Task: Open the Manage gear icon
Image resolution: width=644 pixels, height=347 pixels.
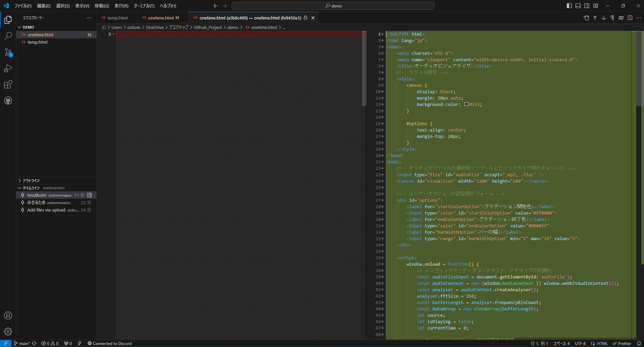Action: point(8,332)
